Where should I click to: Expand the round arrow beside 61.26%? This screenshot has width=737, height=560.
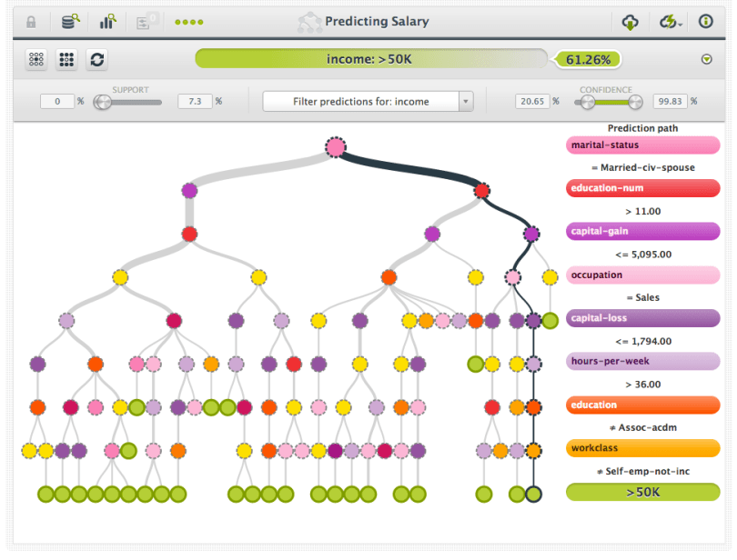(706, 60)
